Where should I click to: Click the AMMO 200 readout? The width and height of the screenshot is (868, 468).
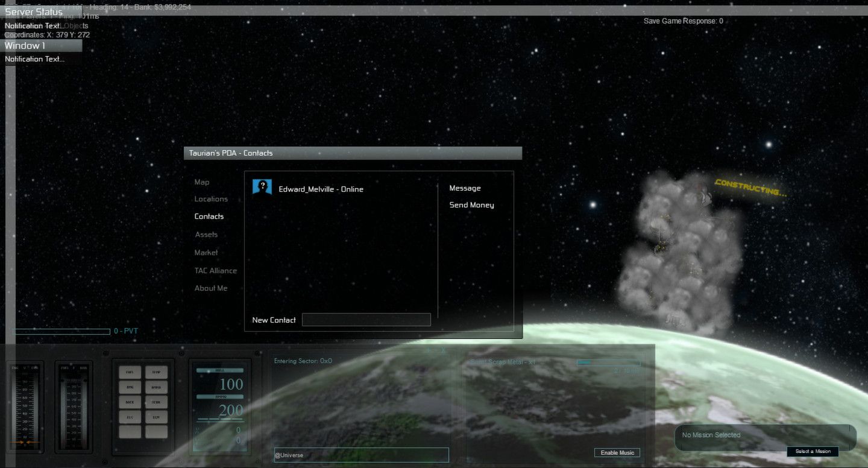pyautogui.click(x=220, y=406)
